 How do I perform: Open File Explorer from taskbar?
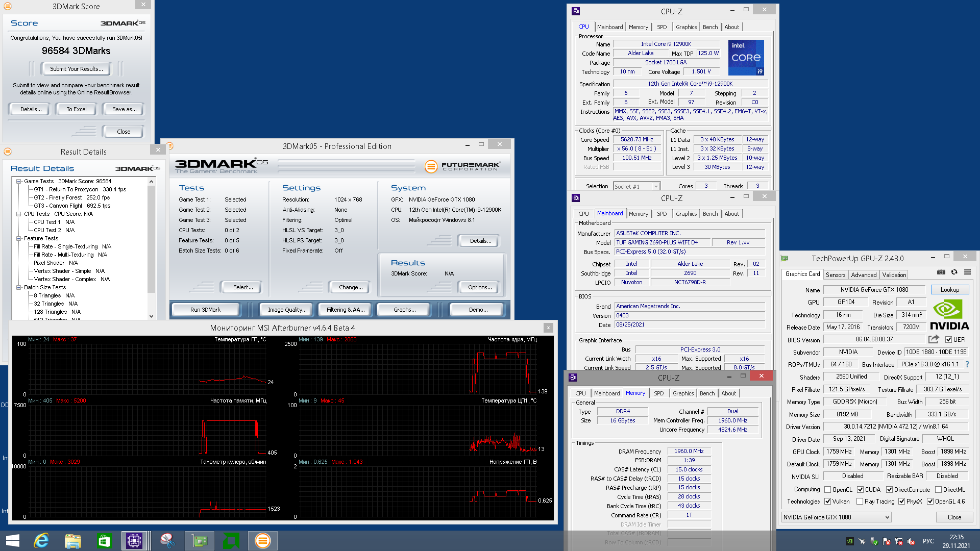point(73,541)
